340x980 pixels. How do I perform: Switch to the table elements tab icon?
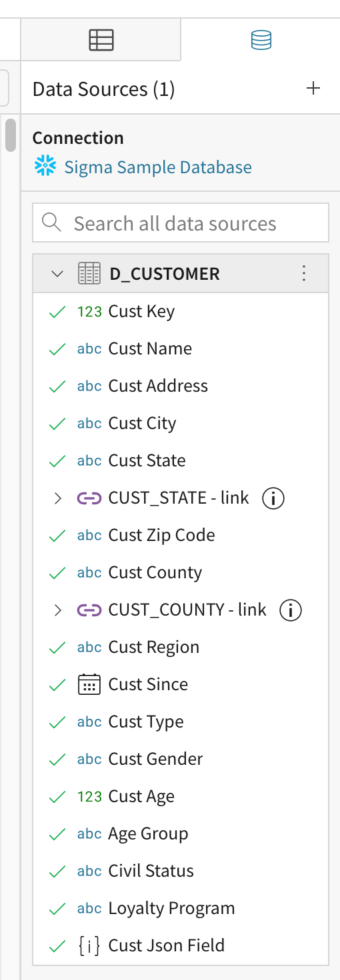tap(101, 41)
